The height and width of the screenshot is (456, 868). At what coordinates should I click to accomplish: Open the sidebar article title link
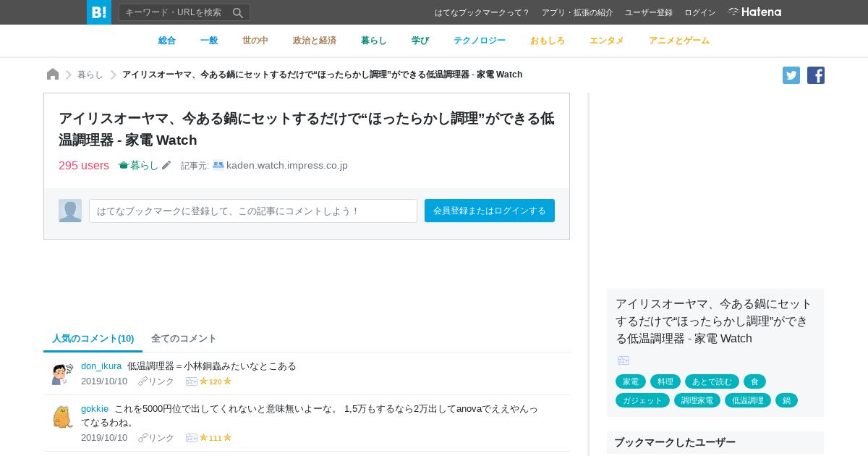click(x=714, y=321)
